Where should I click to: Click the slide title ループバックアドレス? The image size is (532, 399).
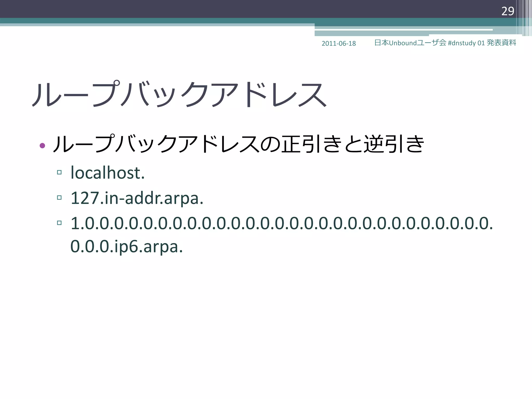click(x=179, y=94)
